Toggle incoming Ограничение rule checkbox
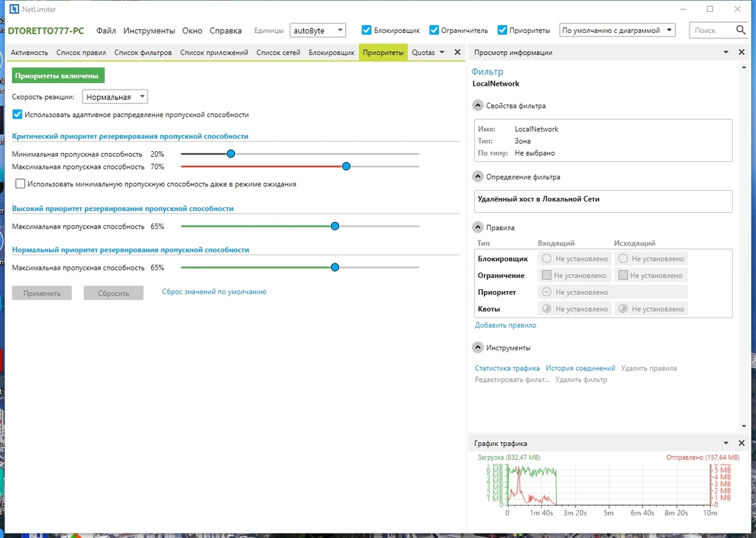This screenshot has height=538, width=756. coord(547,275)
